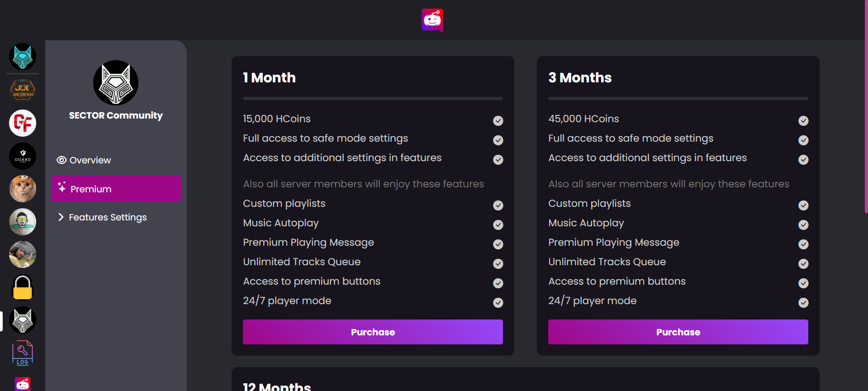Image resolution: width=868 pixels, height=391 pixels.
Task: Toggle the checkmark next to 15,000 HCoins
Action: pyautogui.click(x=498, y=121)
